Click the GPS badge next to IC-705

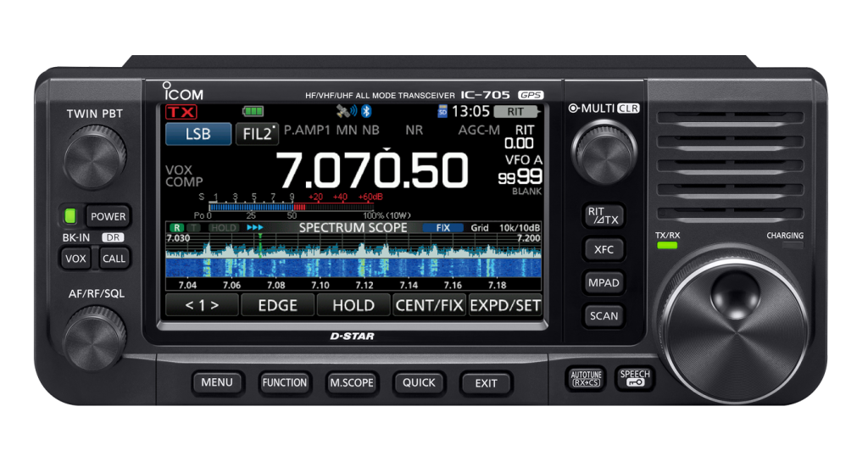pyautogui.click(x=531, y=95)
